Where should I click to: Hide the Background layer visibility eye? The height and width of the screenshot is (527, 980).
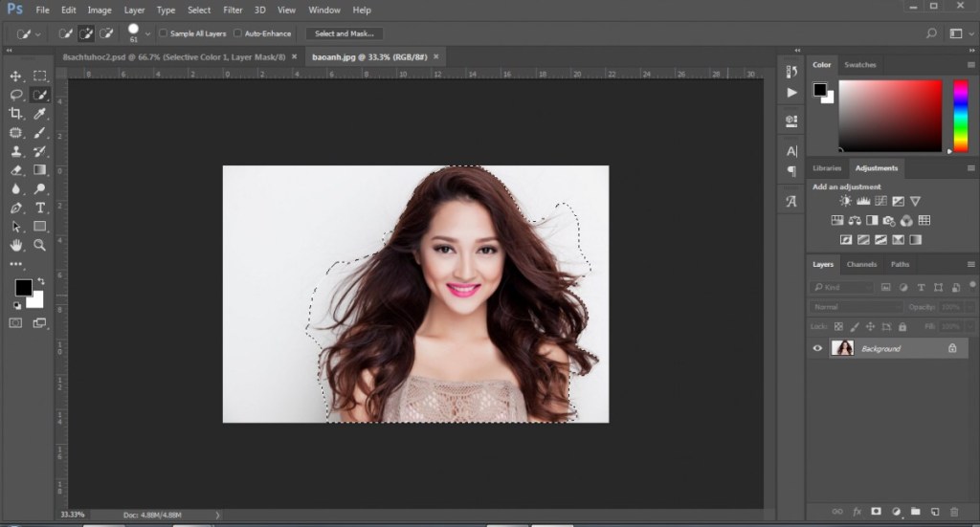click(817, 348)
